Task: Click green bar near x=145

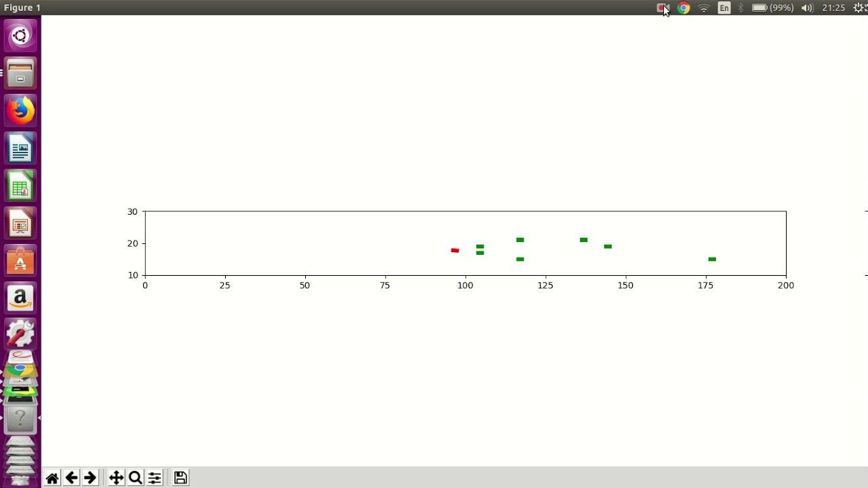Action: point(608,247)
